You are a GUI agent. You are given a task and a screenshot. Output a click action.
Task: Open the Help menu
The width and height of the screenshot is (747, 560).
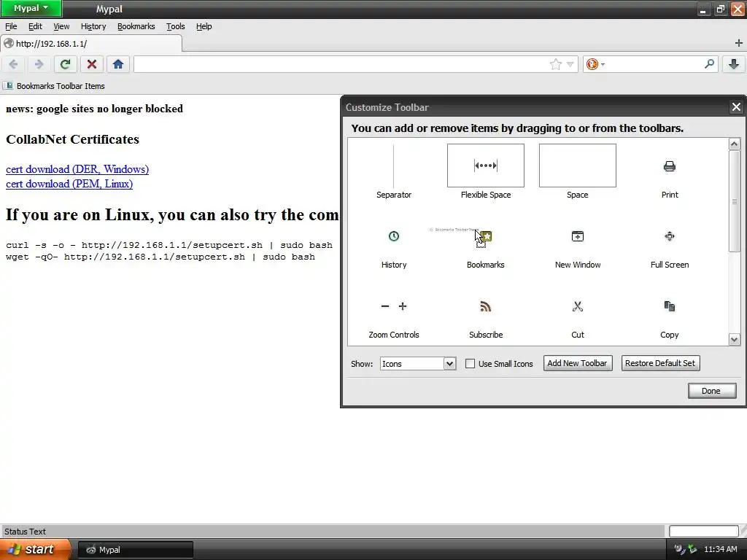coord(204,26)
